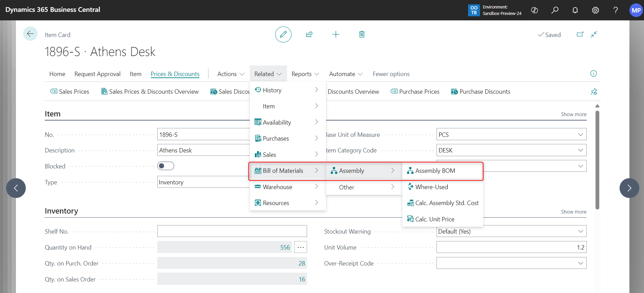Expand the Automate dropdown

346,74
